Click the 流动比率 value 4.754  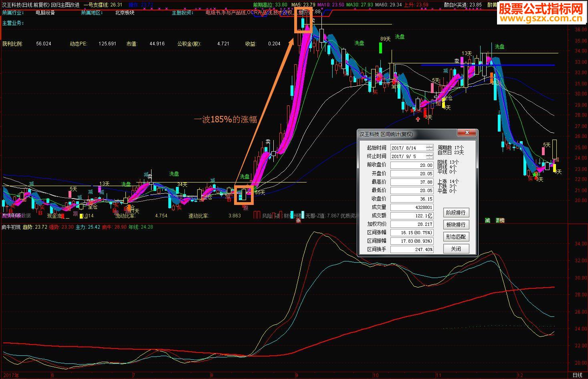[161, 216]
